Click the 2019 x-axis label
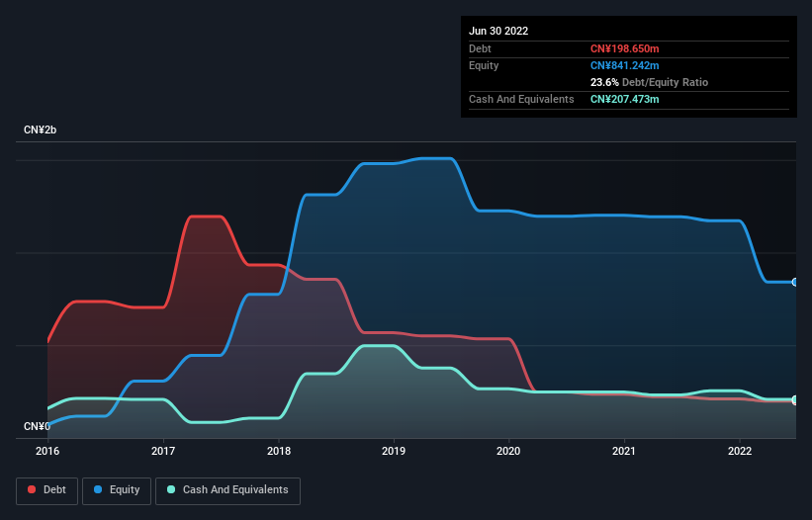This screenshot has width=812, height=520. (394, 451)
